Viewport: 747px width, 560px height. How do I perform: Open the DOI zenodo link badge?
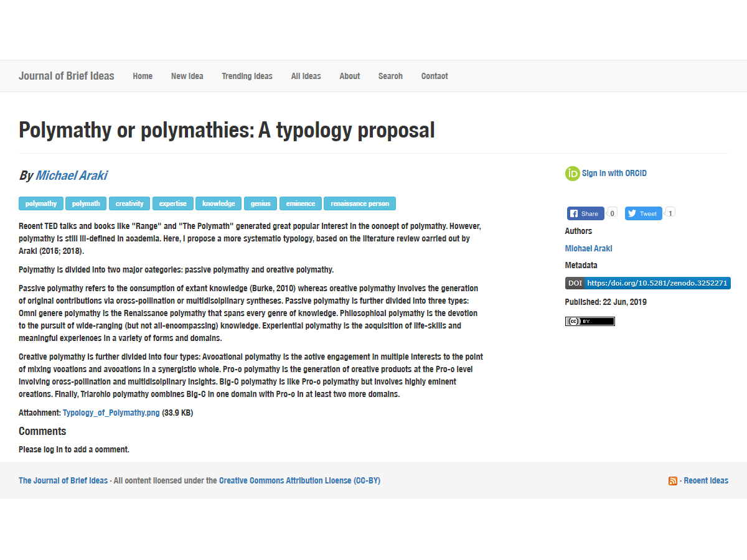(x=647, y=283)
